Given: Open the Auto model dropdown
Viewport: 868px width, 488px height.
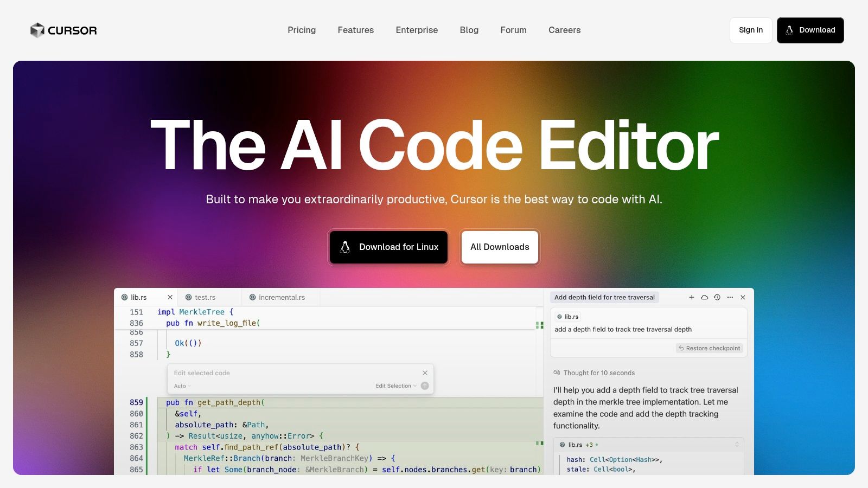Looking at the screenshot, I should click(182, 386).
